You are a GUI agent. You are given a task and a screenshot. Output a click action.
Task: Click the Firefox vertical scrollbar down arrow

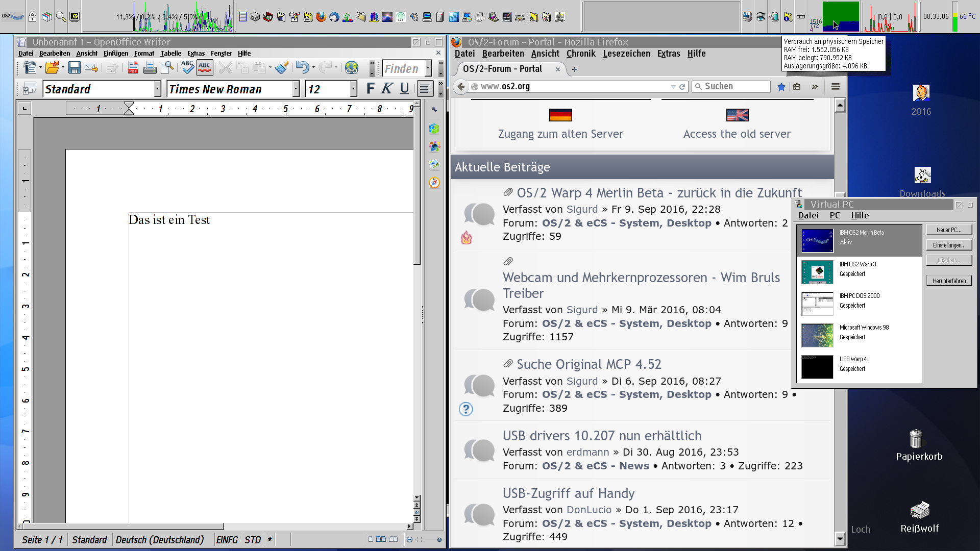coord(840,538)
